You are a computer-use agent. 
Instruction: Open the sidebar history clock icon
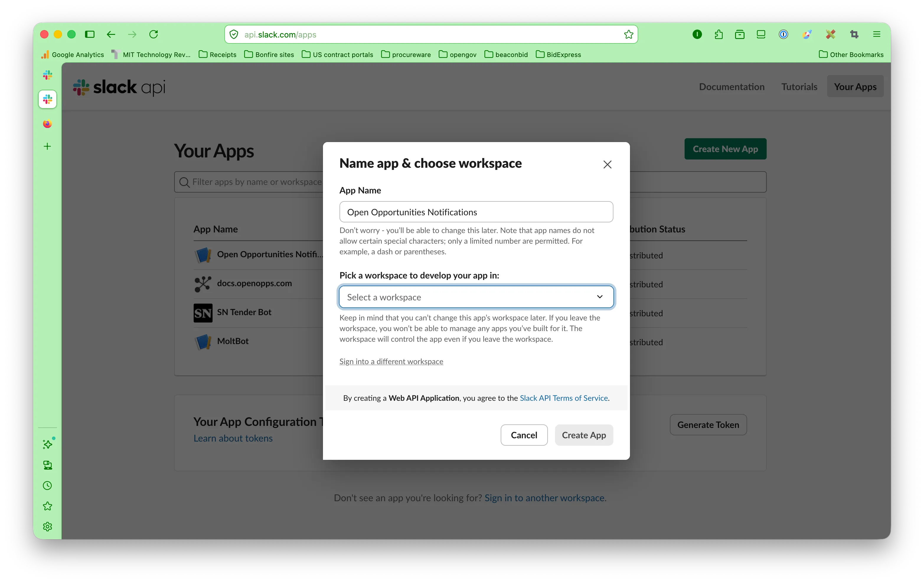(x=48, y=486)
